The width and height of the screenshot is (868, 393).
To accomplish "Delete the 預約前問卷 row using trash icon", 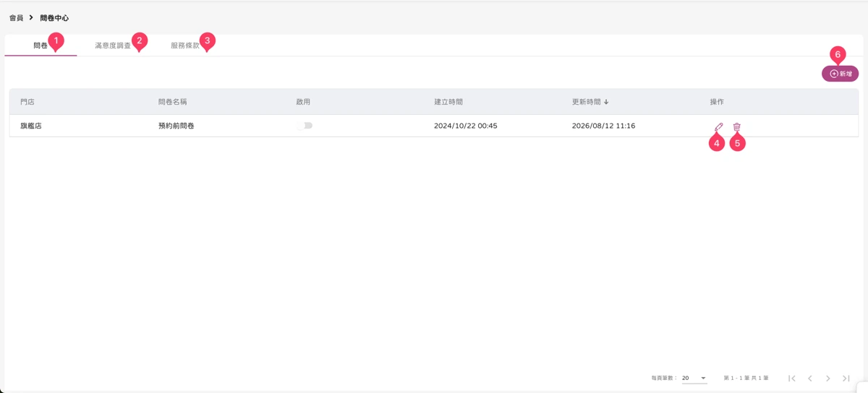I will pyautogui.click(x=736, y=127).
